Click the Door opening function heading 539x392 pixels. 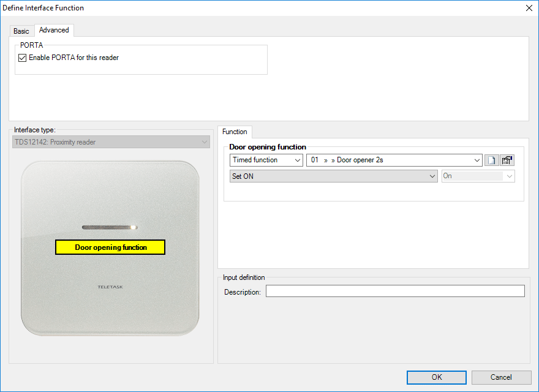(x=268, y=147)
